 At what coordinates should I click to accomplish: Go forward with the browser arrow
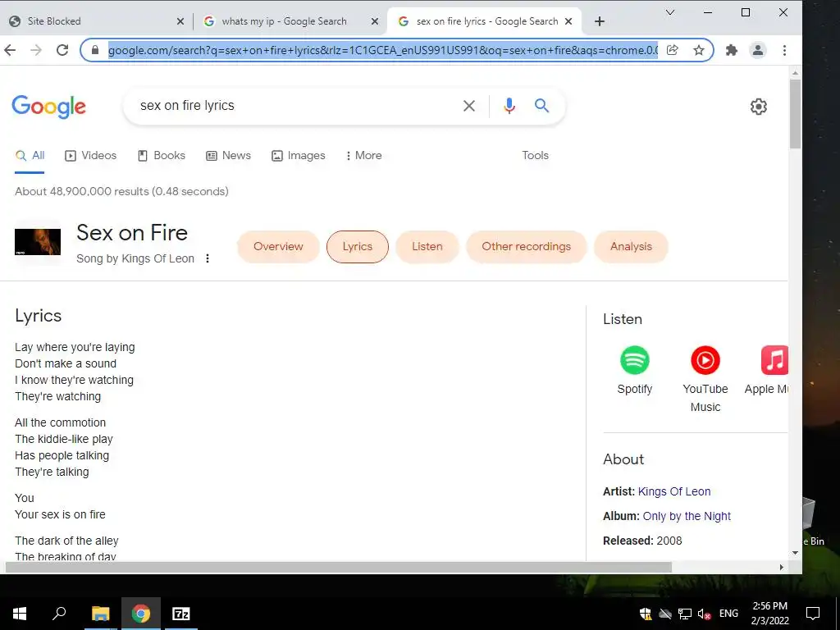point(36,50)
